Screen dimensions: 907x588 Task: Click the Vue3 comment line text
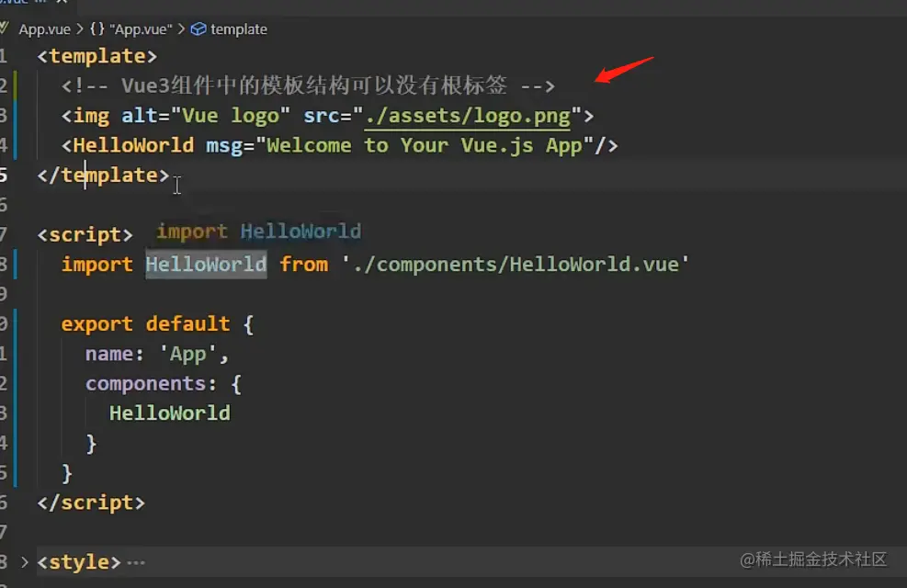[309, 85]
